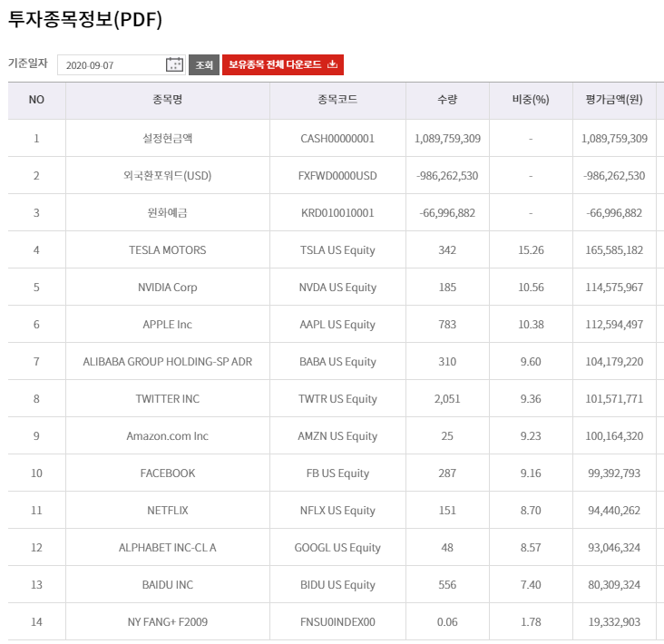Image resolution: width=664 pixels, height=644 pixels.
Task: Click the 평가금액(원) column header
Action: (x=614, y=100)
